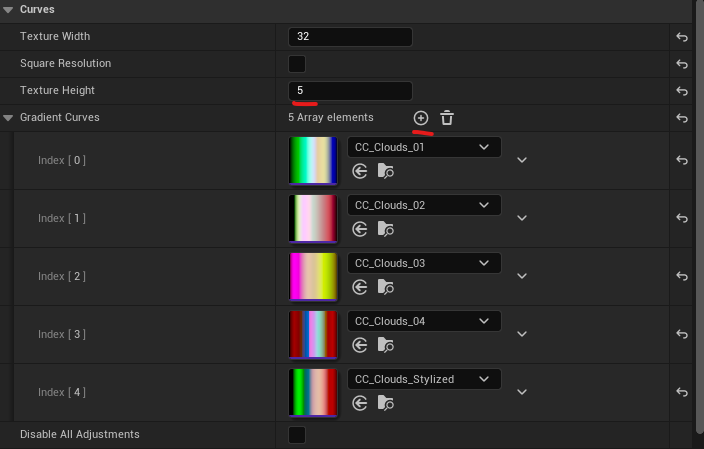Use selected asset for Index 2 curve
The image size is (704, 449).
coord(360,287)
